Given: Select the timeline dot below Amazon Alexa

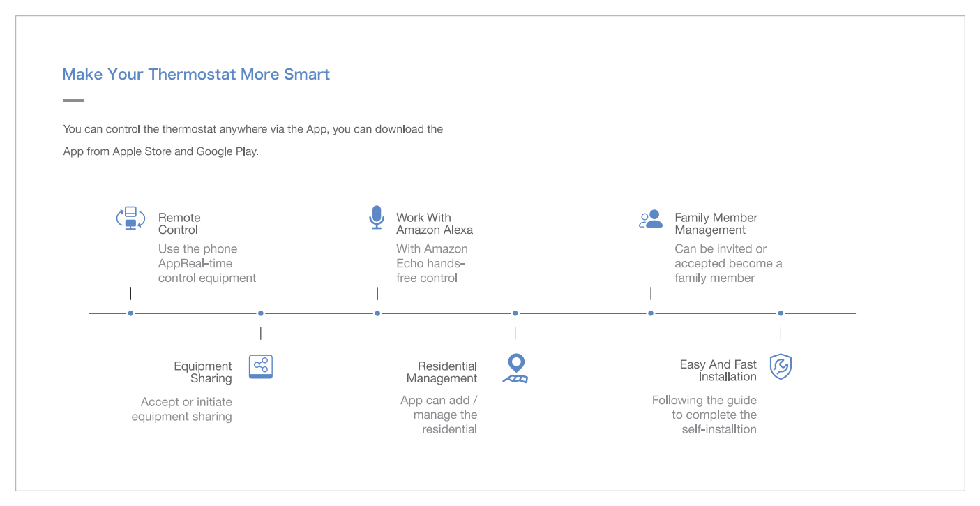Looking at the screenshot, I should tap(377, 313).
